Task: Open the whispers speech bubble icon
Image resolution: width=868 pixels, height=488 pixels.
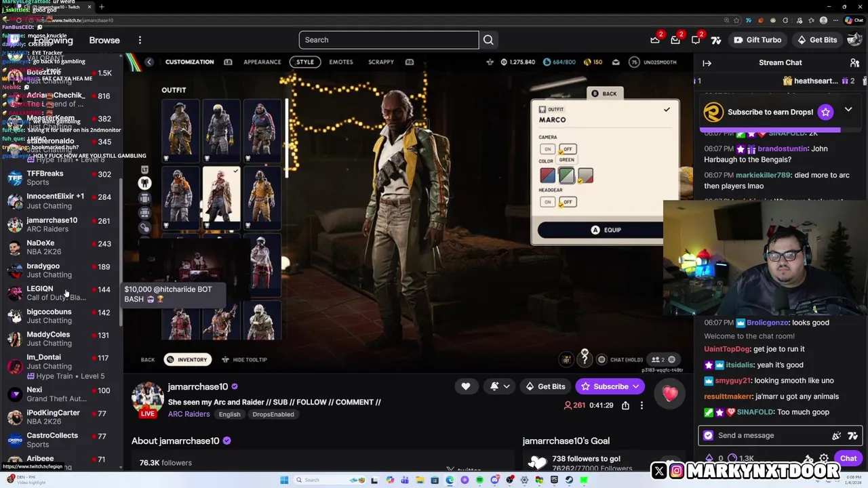Action: (696, 40)
